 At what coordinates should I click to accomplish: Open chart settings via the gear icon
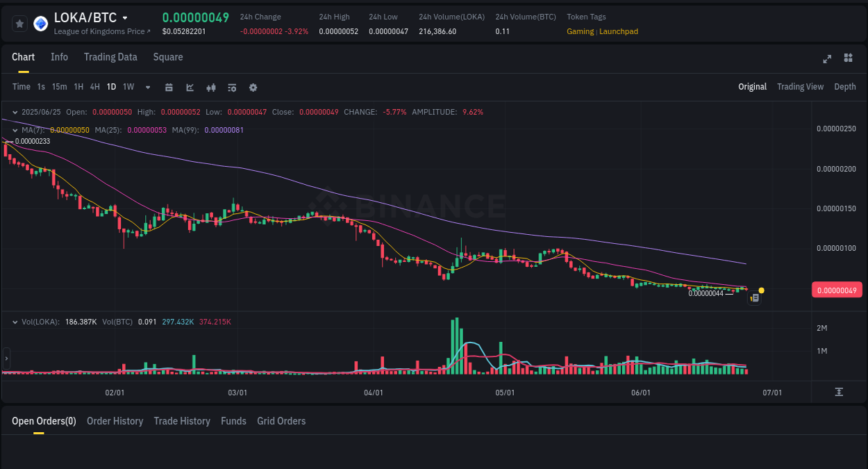[x=253, y=87]
